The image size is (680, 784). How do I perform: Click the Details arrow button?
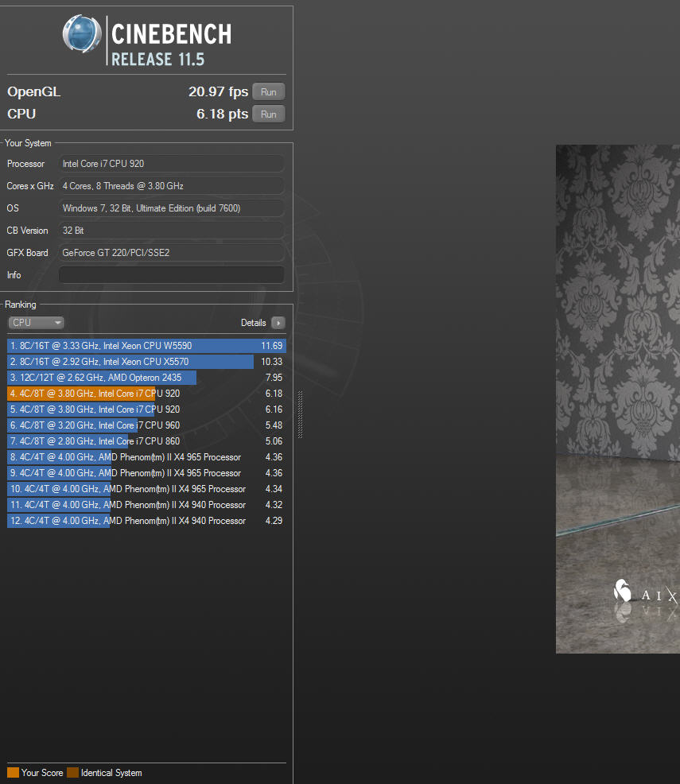pos(278,323)
